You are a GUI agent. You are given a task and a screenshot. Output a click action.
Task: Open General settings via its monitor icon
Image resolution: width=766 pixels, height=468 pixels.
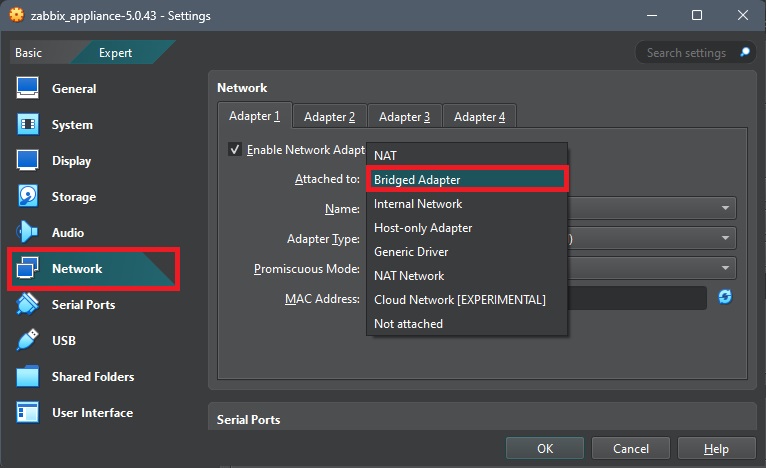coord(28,89)
